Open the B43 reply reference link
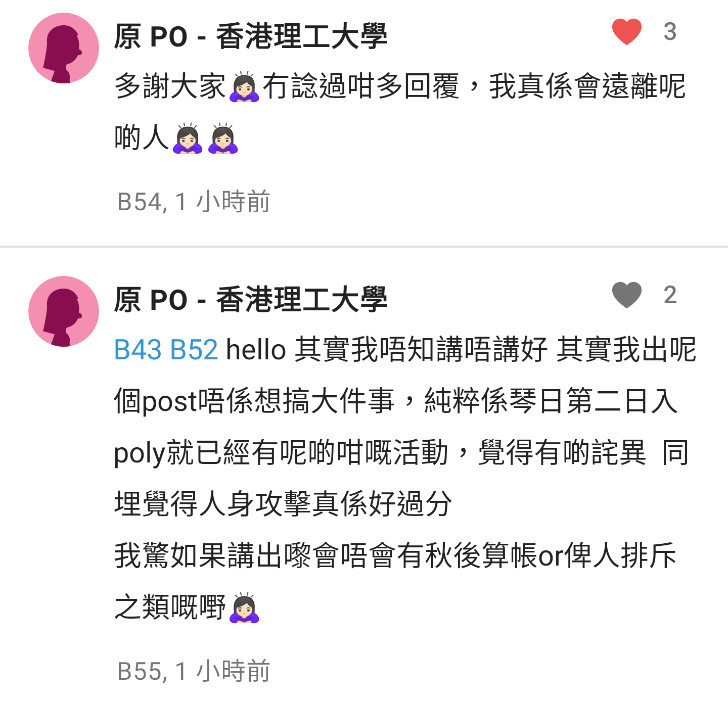This screenshot has height=702, width=728. [x=138, y=350]
